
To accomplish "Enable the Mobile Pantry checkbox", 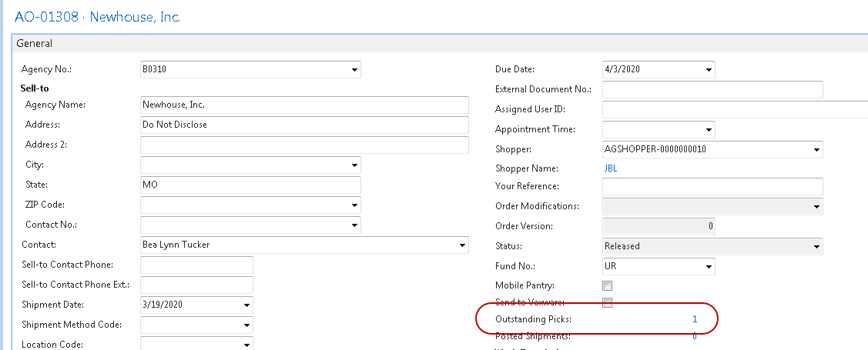I will (608, 285).
